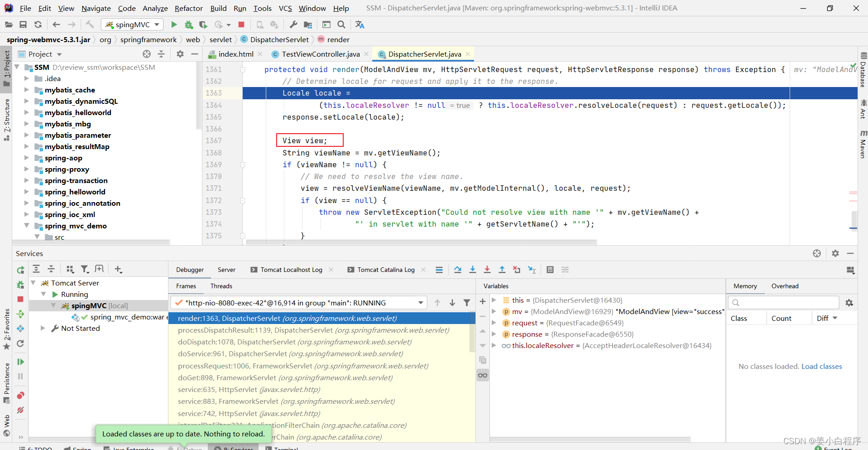Toggle the watches glasses icon in Variables
868x450 pixels.
(x=483, y=375)
